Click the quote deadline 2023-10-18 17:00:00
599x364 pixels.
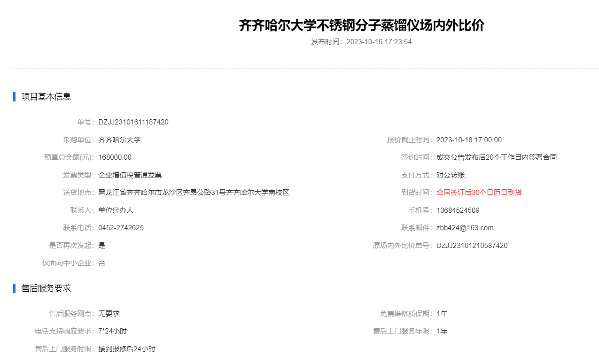pyautogui.click(x=469, y=140)
